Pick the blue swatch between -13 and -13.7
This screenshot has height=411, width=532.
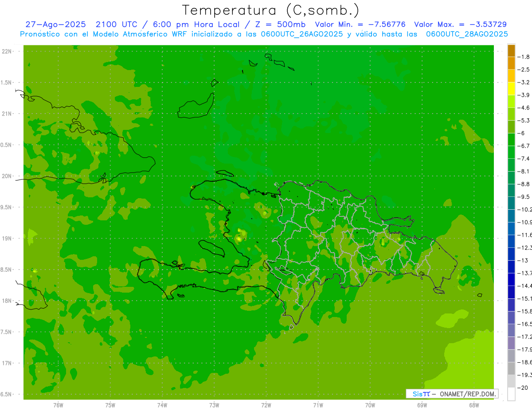point(511,266)
